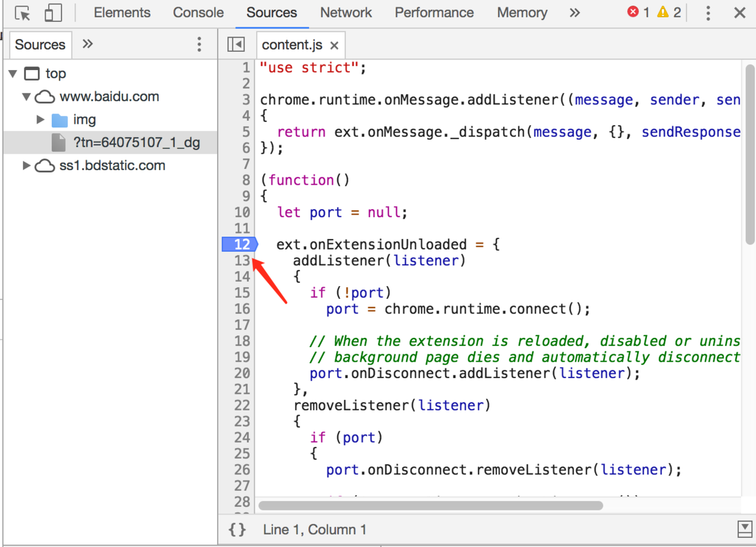Viewport: 756px width, 547px height.
Task: Click the blue img folder icon
Action: [x=60, y=120]
